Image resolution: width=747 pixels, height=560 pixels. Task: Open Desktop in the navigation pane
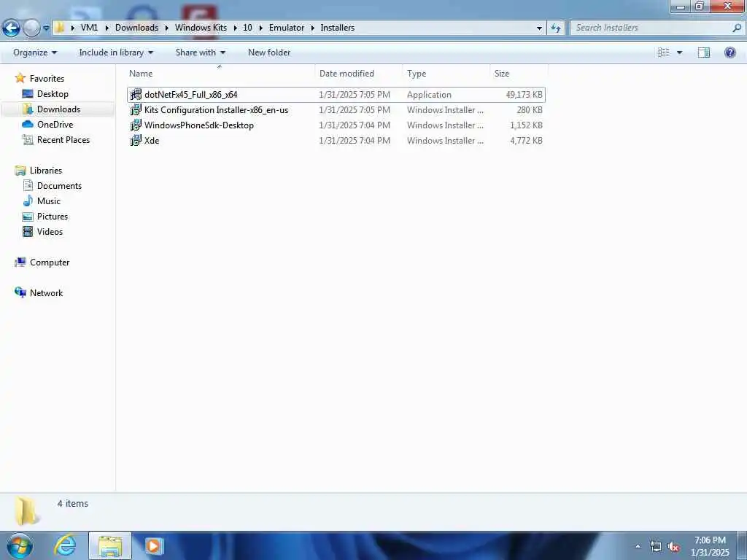coord(53,94)
